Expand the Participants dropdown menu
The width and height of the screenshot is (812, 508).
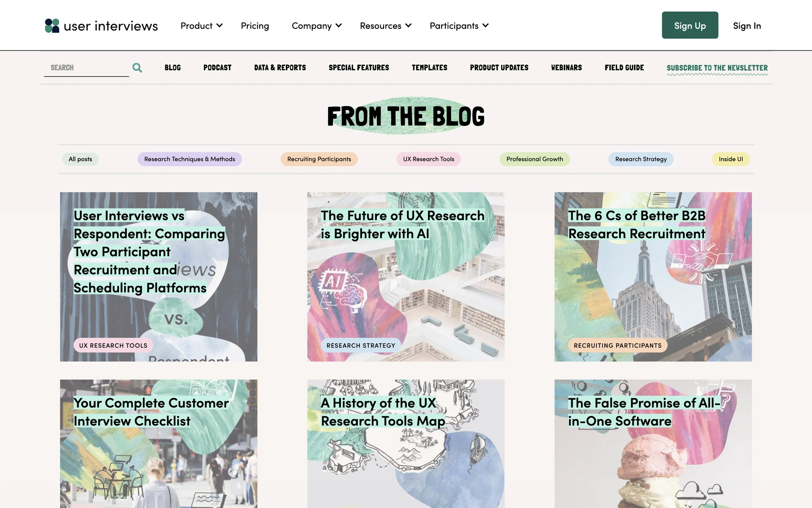[459, 26]
